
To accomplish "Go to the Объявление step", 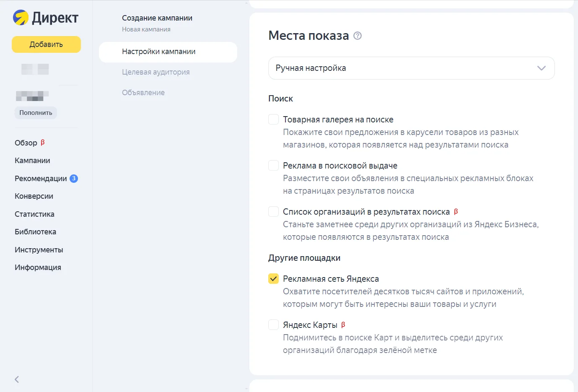I will 143,93.
